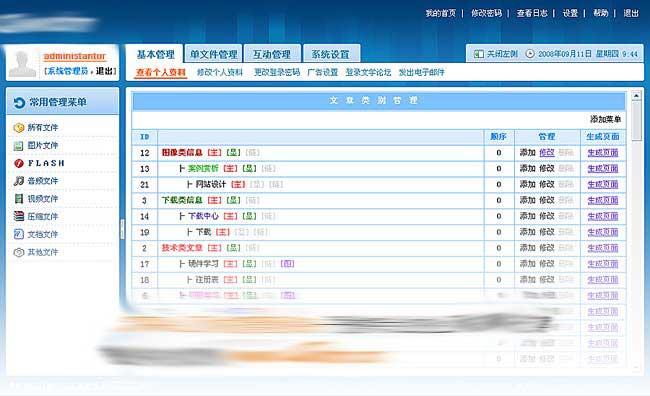Screen dimensions: 650x396
Task: Click 生成页面 for row ID 12
Action: pyautogui.click(x=603, y=153)
